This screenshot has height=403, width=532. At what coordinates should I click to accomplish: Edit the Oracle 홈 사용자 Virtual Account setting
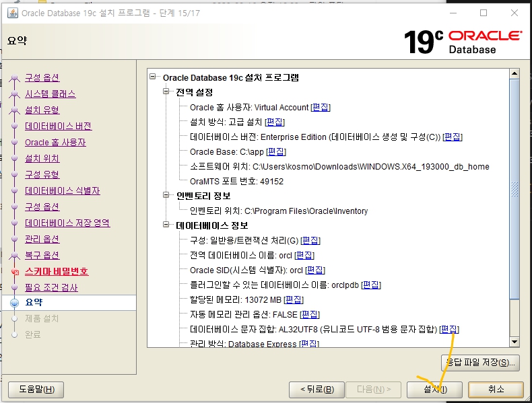click(x=321, y=108)
